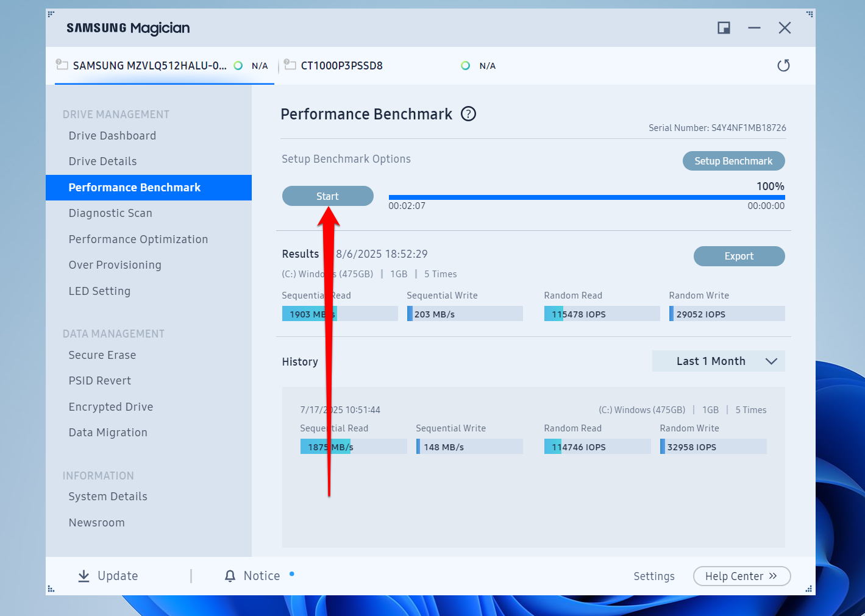This screenshot has height=616, width=865.
Task: Click the remaining time 00:00:00
Action: point(766,206)
